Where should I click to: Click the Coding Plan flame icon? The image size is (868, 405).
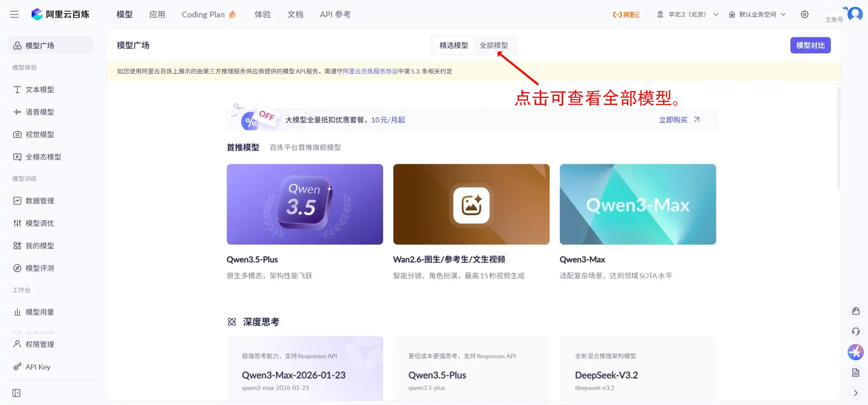[x=232, y=14]
